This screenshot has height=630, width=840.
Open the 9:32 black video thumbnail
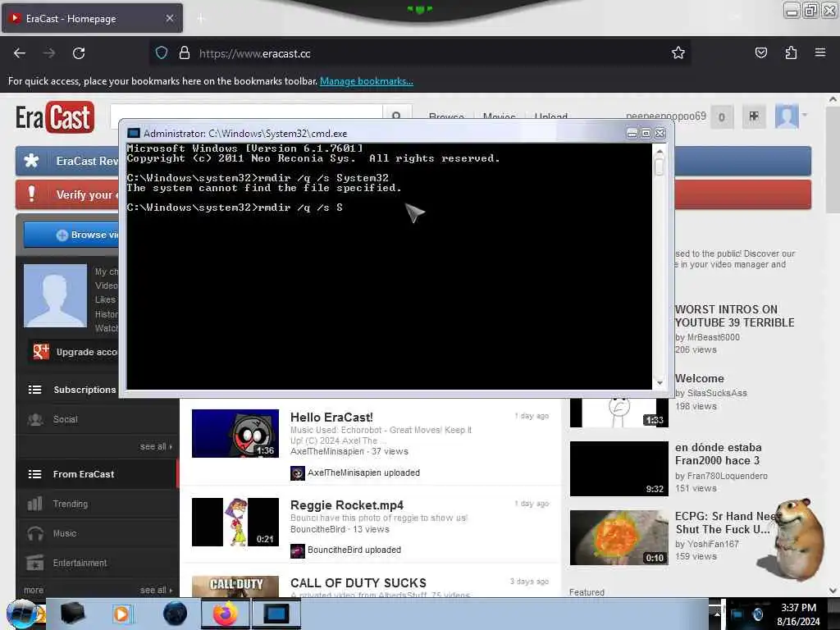click(x=619, y=468)
